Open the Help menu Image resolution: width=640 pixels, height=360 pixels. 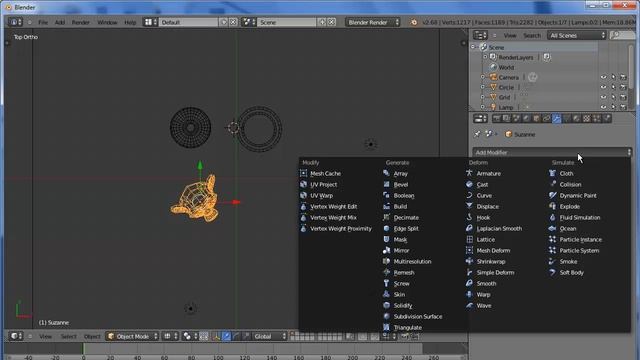click(130, 22)
